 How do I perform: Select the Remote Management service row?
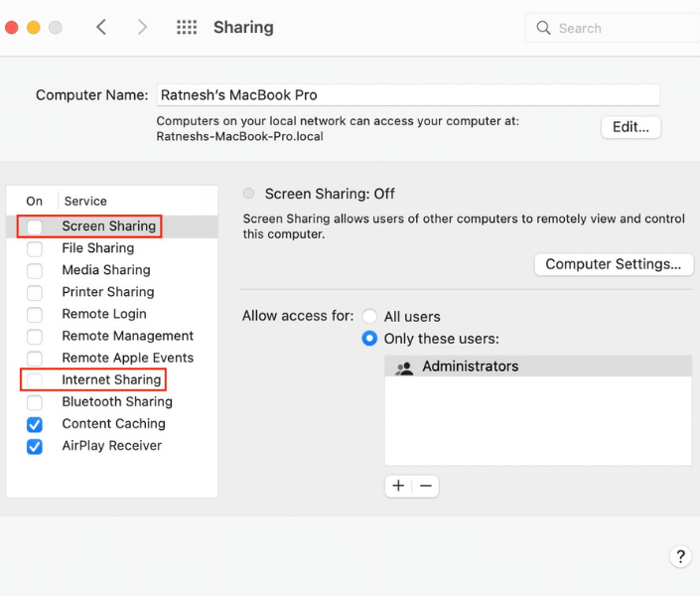coord(111,336)
